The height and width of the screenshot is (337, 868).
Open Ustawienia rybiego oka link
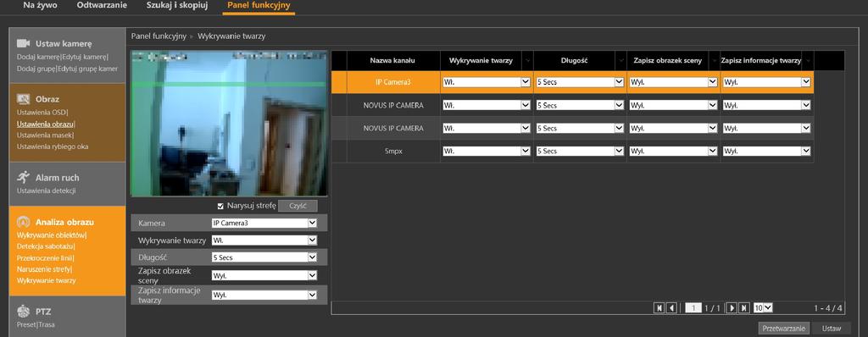click(x=53, y=146)
